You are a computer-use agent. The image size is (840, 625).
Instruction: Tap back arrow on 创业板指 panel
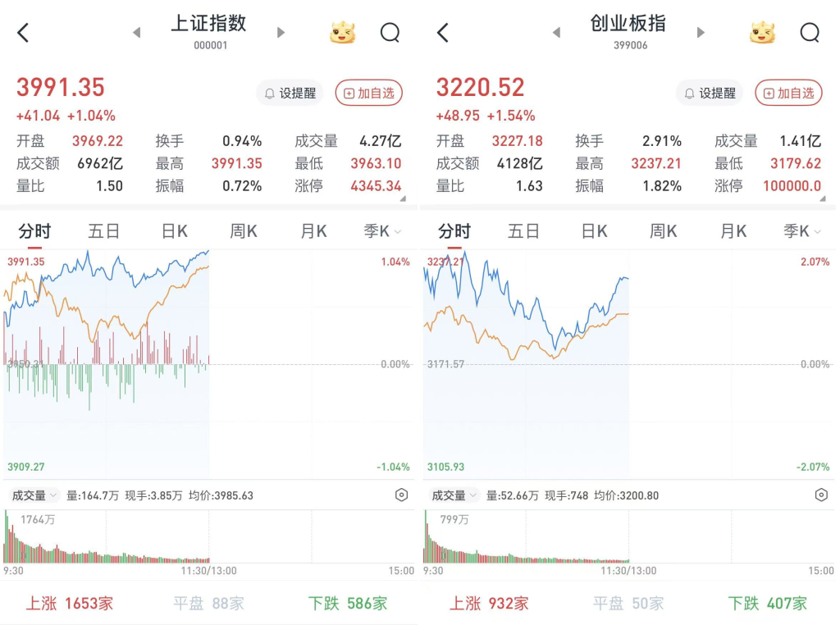pyautogui.click(x=443, y=33)
